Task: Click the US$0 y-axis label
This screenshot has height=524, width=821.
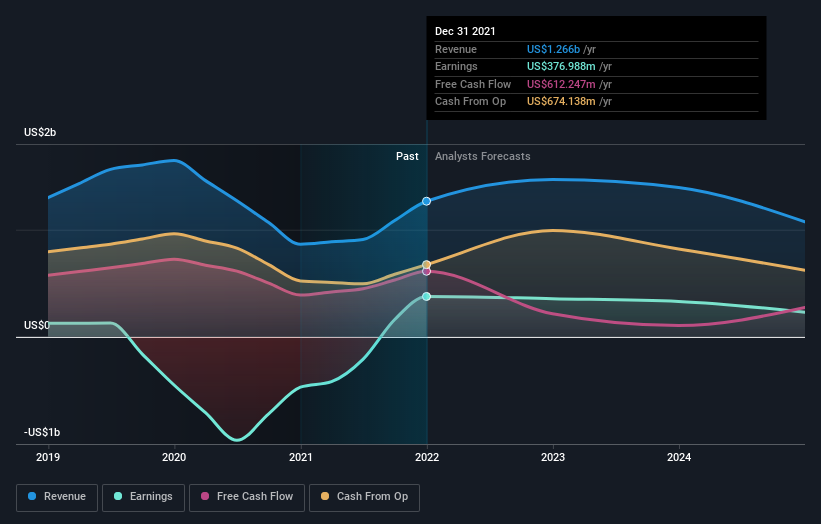Action: [x=37, y=326]
